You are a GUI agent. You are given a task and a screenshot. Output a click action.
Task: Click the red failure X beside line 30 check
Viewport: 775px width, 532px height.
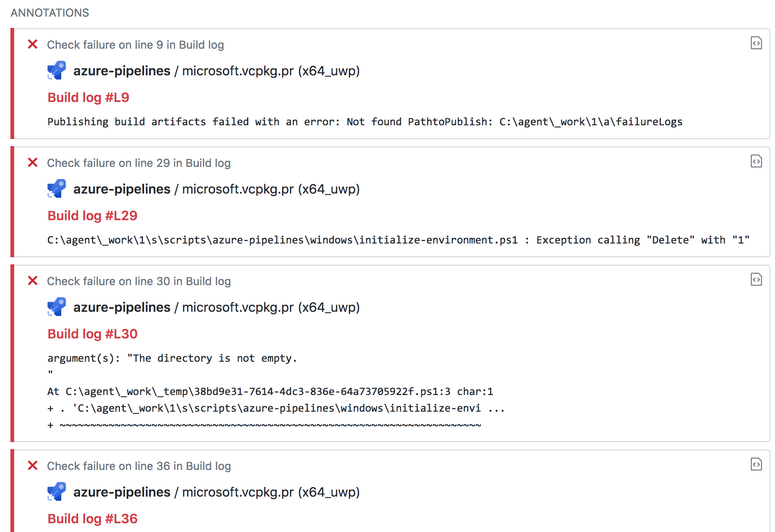(x=32, y=281)
